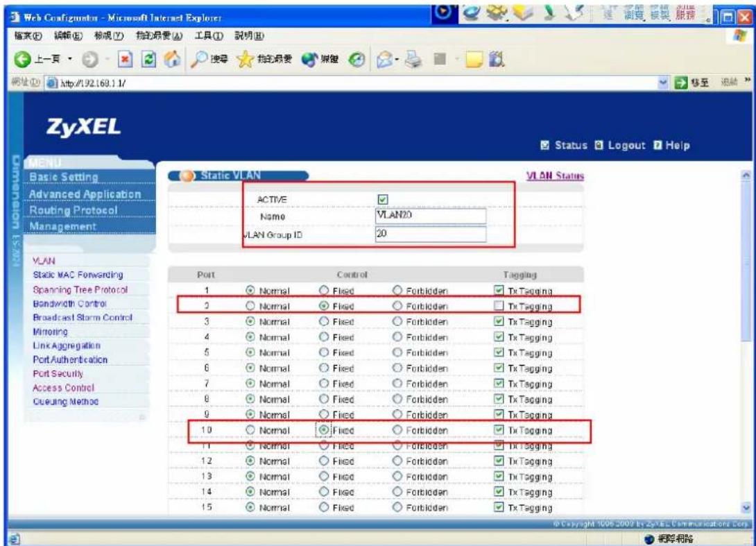Stop page loading with red X icon
This screenshot has height=546, width=756.
[125, 60]
